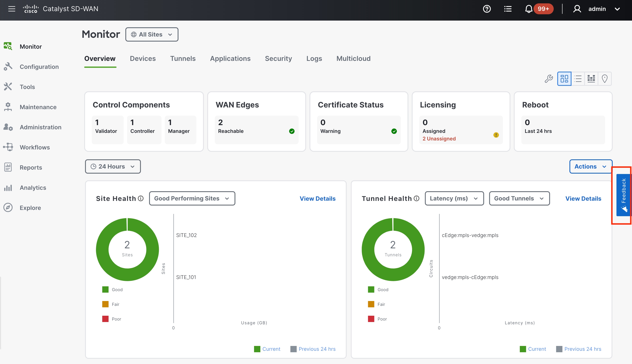Click the Cisco logo

coord(30,9)
